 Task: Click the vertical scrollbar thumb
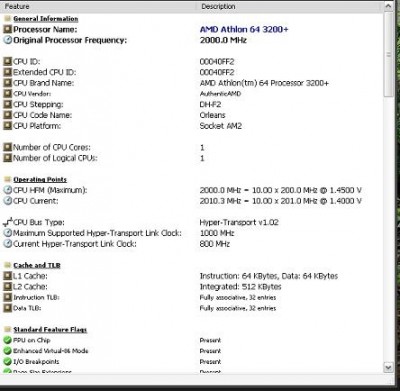pyautogui.click(x=388, y=54)
